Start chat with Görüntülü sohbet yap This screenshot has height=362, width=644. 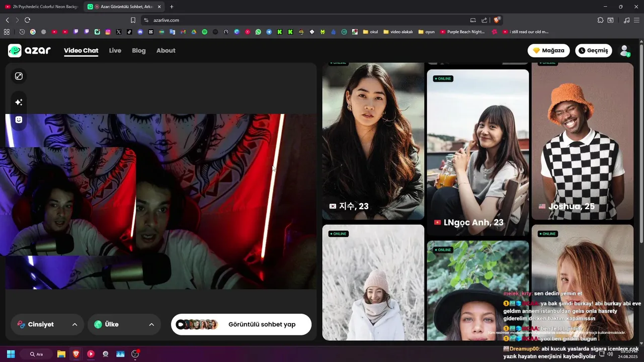click(x=241, y=324)
